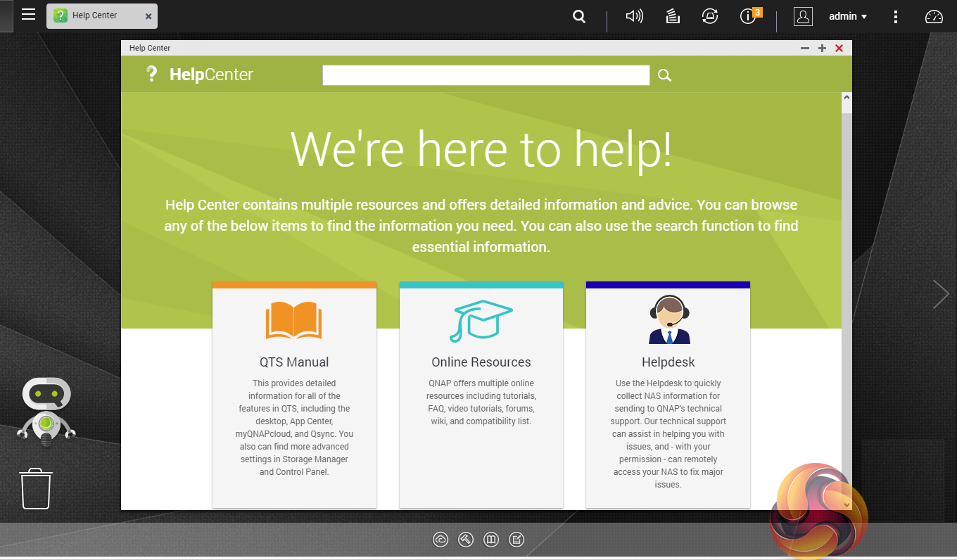Click the scrollbar down arrow
The width and height of the screenshot is (957, 560).
click(847, 504)
